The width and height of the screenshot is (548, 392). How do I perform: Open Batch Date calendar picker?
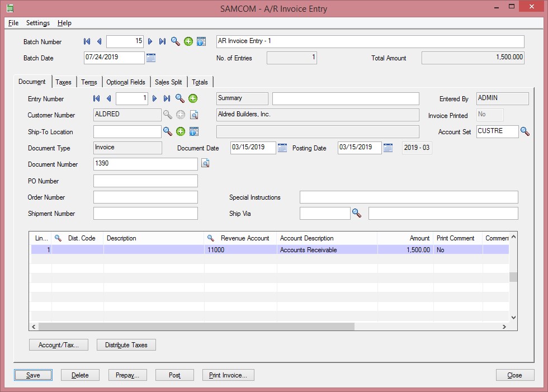coord(151,58)
